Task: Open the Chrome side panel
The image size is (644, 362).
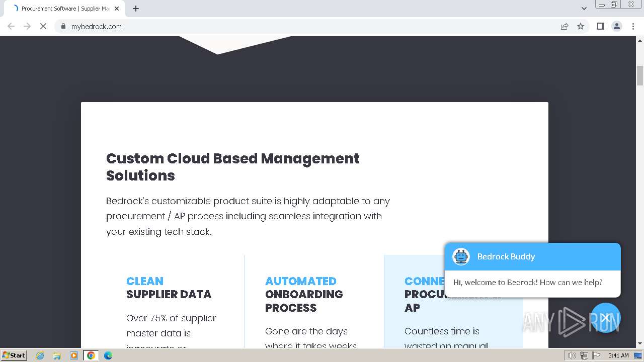Action: point(600,26)
